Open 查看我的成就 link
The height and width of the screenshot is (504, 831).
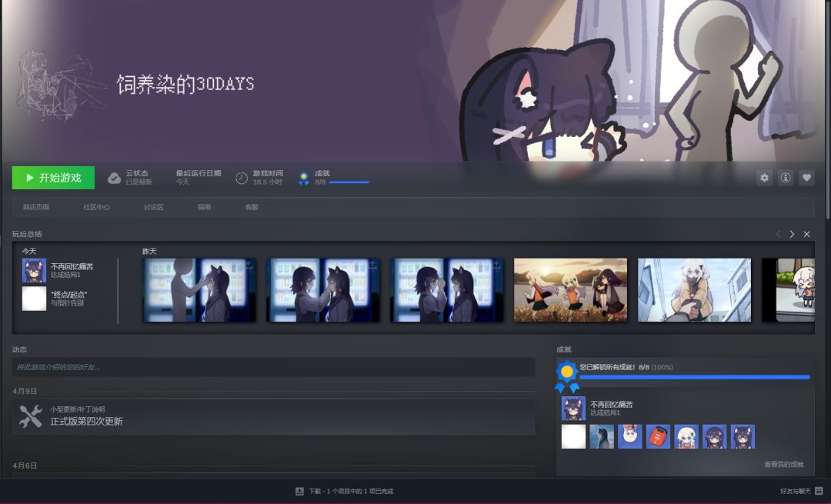click(784, 464)
